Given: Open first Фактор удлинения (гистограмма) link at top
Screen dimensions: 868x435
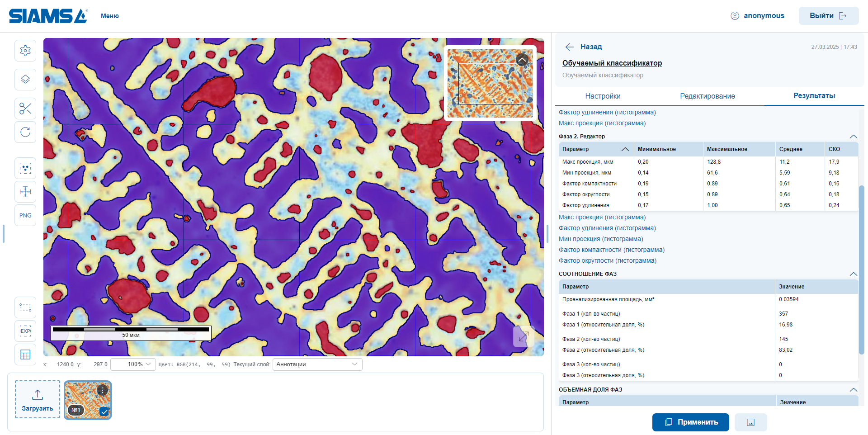Looking at the screenshot, I should click(607, 112).
